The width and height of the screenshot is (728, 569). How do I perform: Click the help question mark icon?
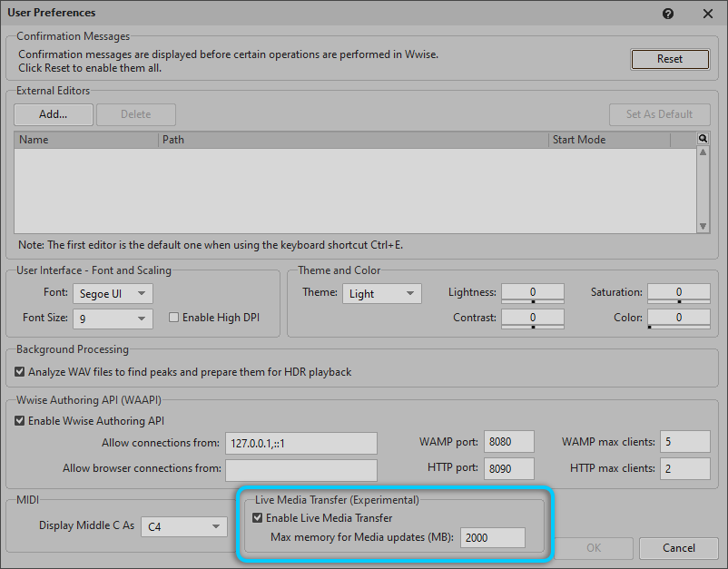pyautogui.click(x=668, y=14)
